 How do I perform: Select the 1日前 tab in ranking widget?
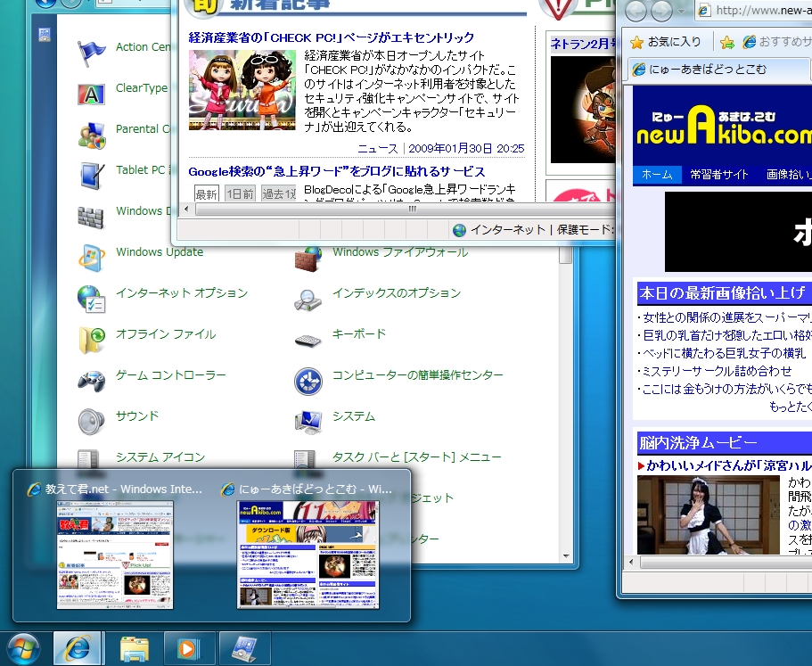(x=241, y=193)
